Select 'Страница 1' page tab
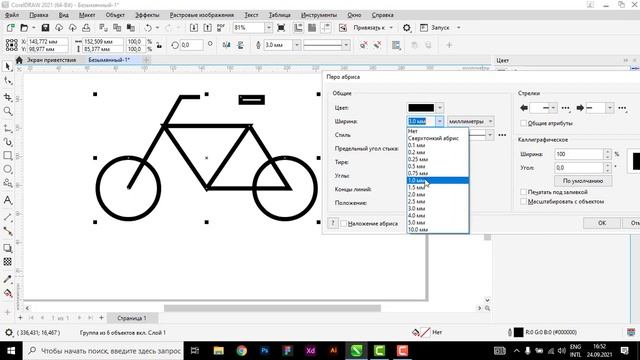640x360 pixels. pyautogui.click(x=131, y=318)
